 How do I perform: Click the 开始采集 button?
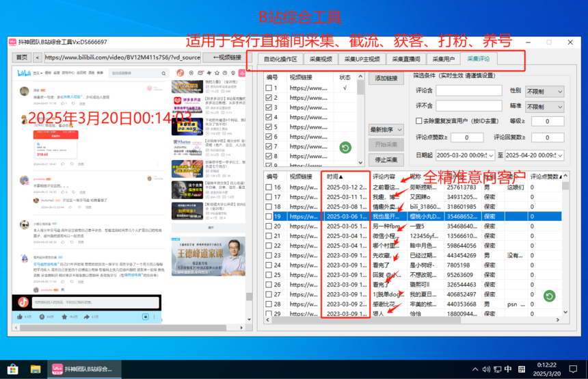pyautogui.click(x=386, y=144)
